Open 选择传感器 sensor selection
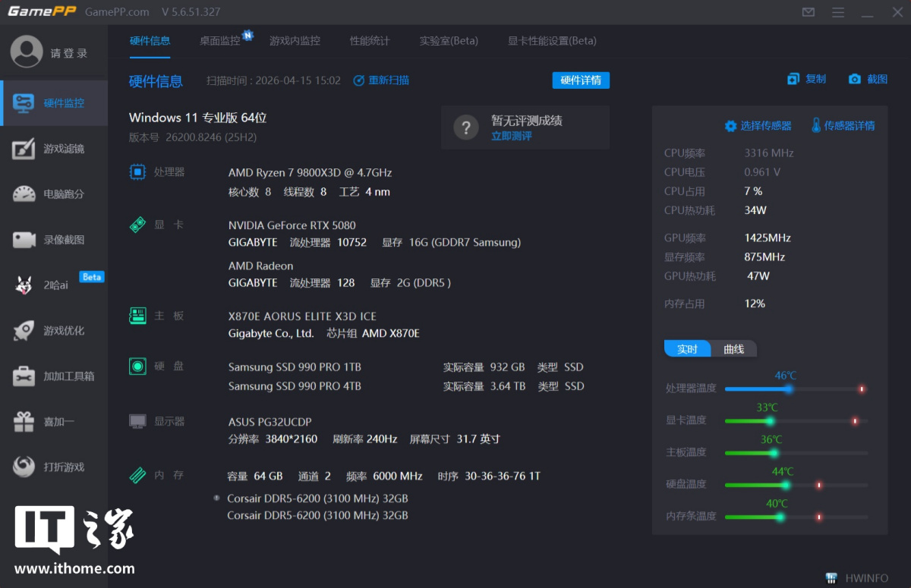The image size is (911, 588). point(758,126)
